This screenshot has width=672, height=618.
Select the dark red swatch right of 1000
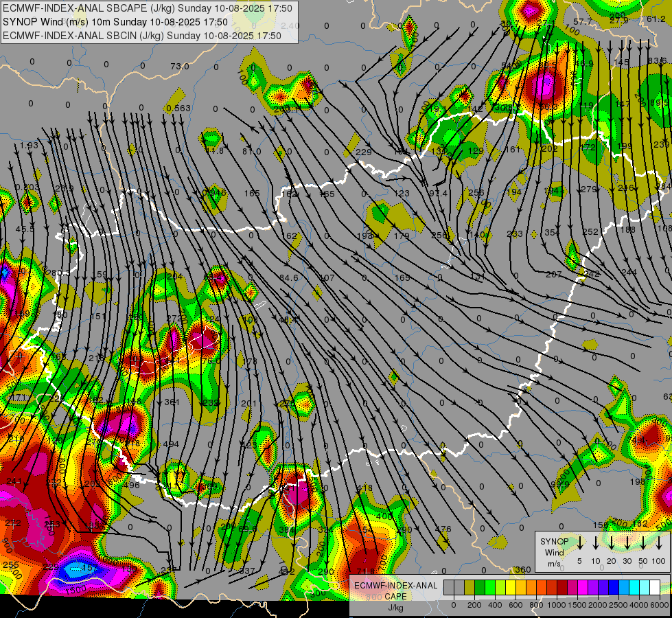click(x=562, y=588)
